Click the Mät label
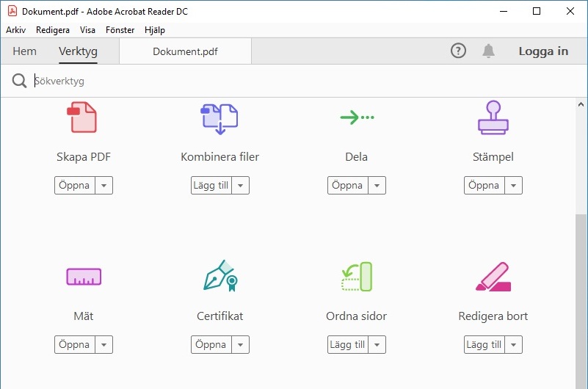The image size is (588, 389). tap(83, 316)
